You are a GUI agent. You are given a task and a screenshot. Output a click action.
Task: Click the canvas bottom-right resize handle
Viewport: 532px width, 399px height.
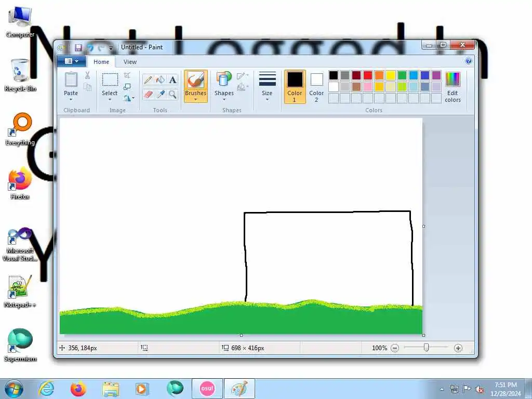tap(423, 335)
